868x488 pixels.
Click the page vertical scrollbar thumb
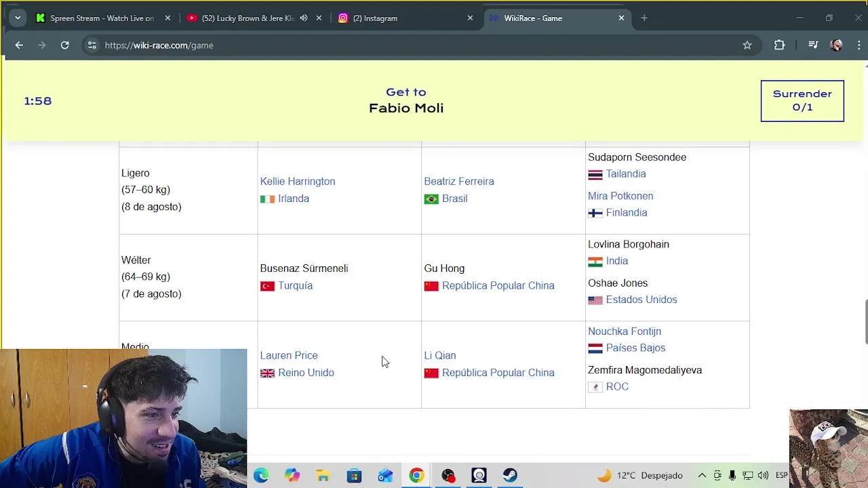coord(865,321)
